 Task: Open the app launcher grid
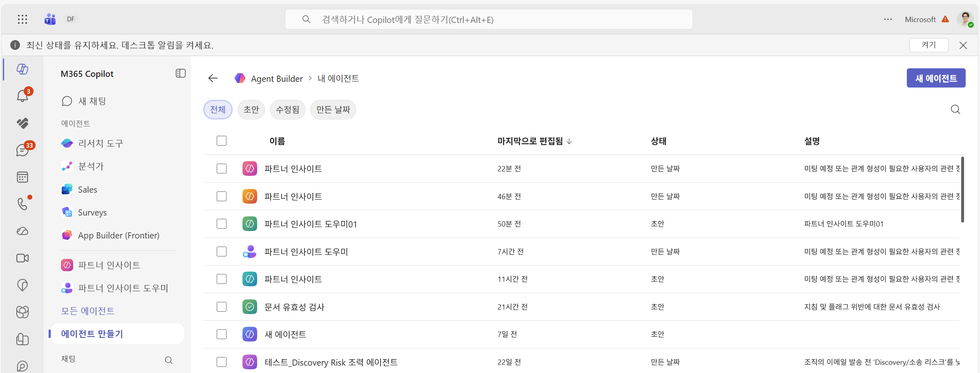pyautogui.click(x=22, y=19)
